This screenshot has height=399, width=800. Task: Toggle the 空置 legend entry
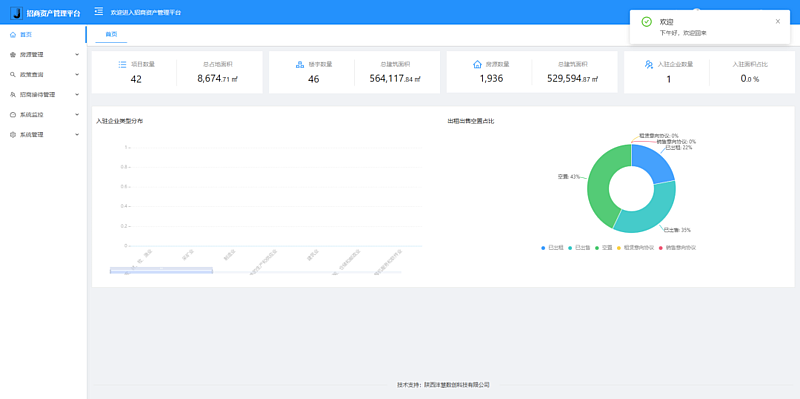point(604,247)
